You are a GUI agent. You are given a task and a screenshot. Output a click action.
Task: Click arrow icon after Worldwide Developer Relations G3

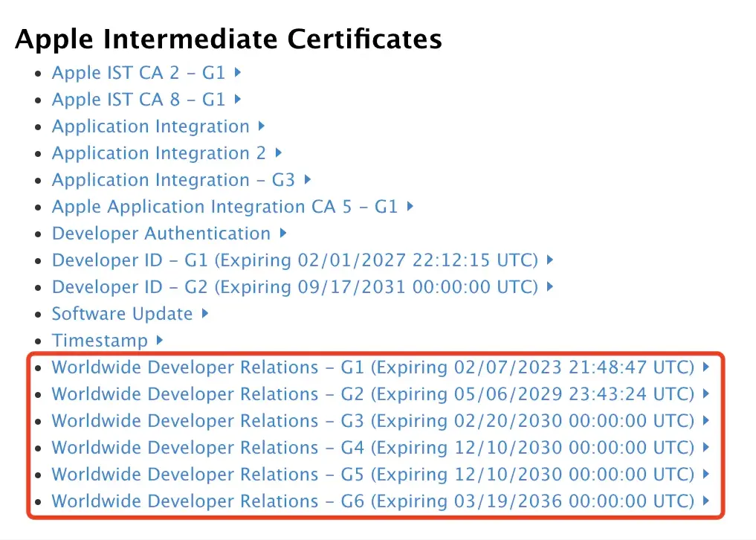706,420
